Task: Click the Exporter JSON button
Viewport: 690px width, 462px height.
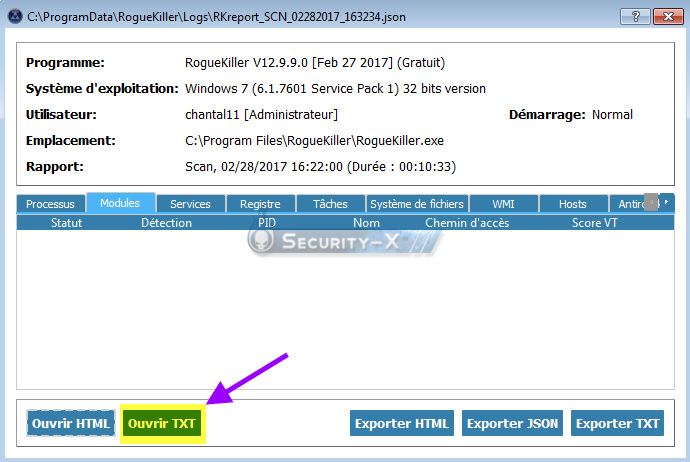Action: coord(512,423)
